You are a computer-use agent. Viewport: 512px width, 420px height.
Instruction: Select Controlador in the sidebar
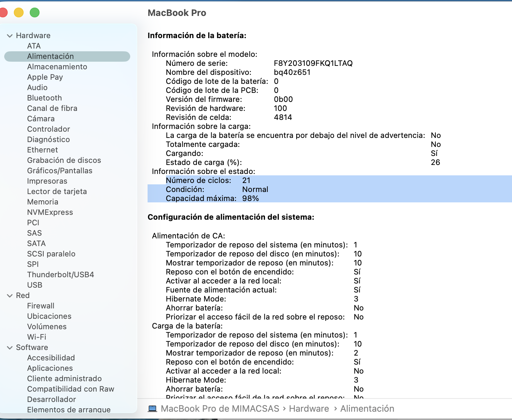pos(48,129)
